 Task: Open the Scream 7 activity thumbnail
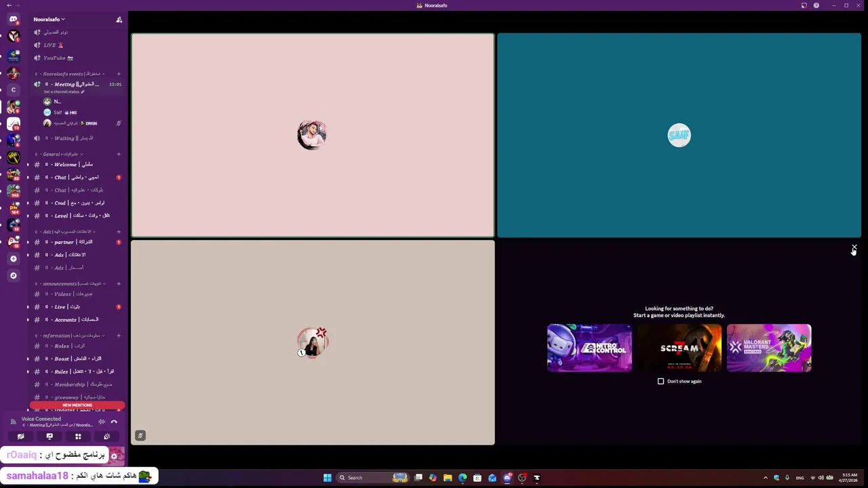[x=679, y=348]
